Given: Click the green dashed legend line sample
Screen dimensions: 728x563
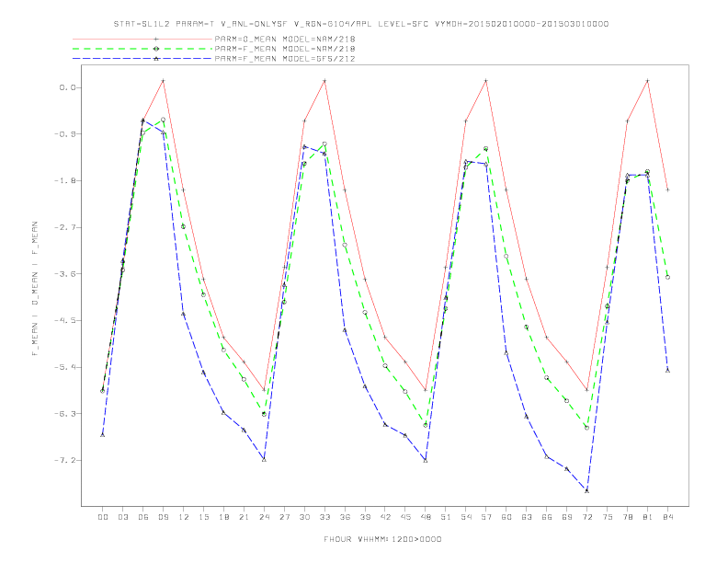Looking at the screenshot, I should tap(142, 49).
